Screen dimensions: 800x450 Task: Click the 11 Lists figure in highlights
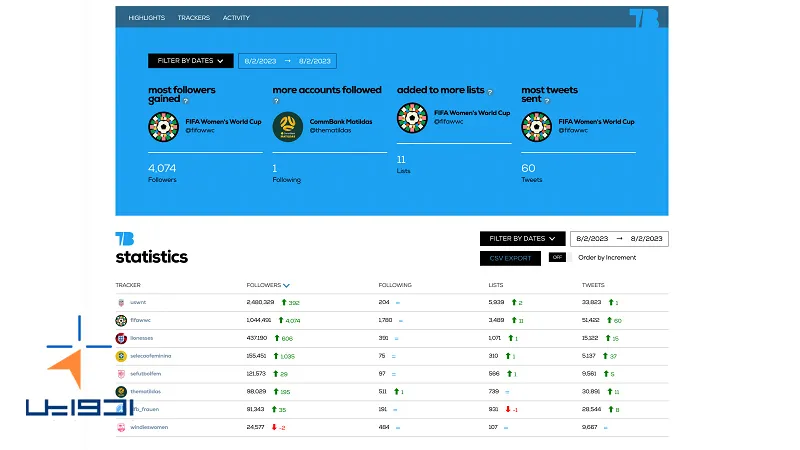(401, 160)
